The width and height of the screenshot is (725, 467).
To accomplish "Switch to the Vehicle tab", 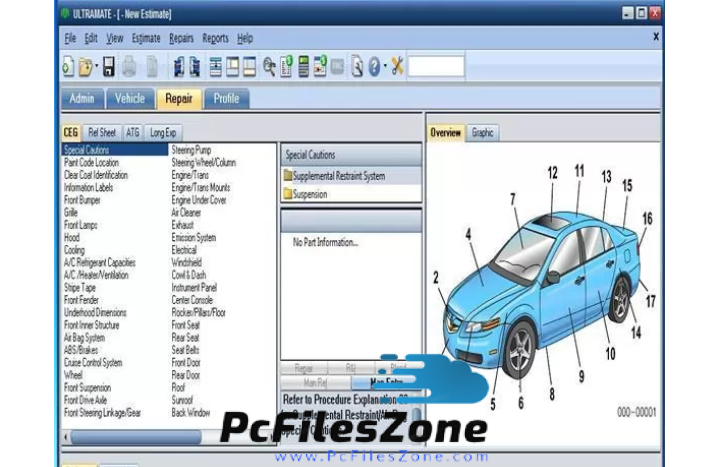I will (x=130, y=98).
